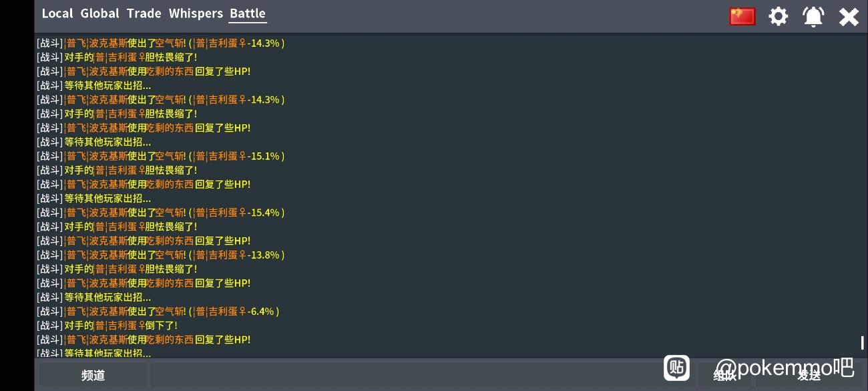Select the Battle tab

coord(247,13)
